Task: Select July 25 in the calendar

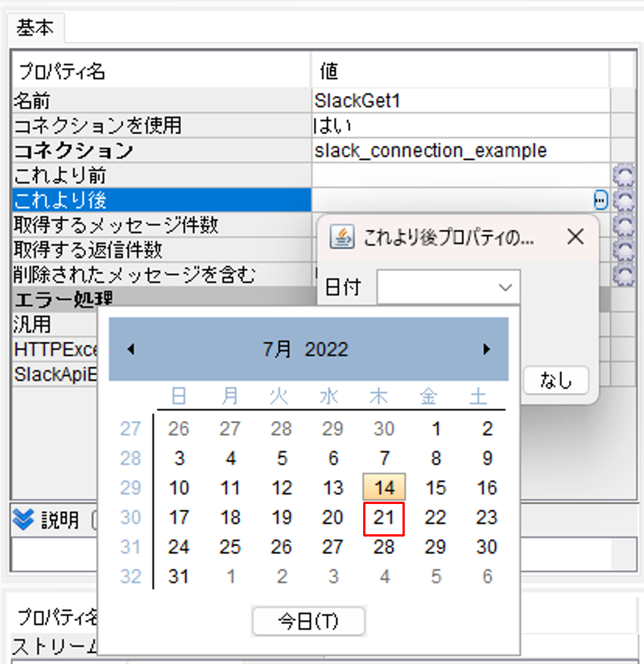Action: [x=230, y=547]
